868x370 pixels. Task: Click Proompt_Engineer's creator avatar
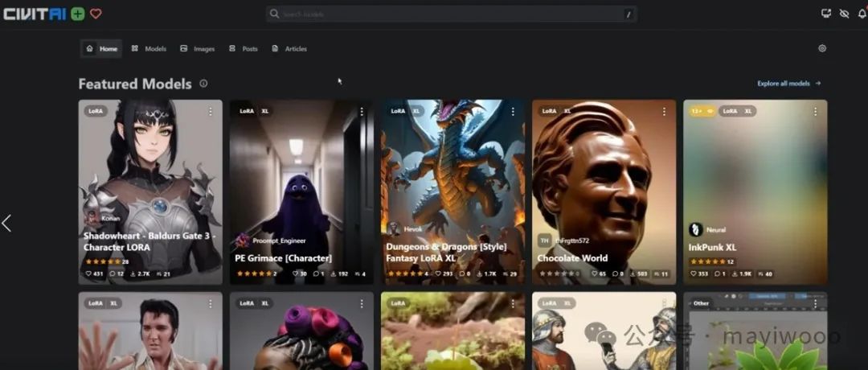pos(243,240)
